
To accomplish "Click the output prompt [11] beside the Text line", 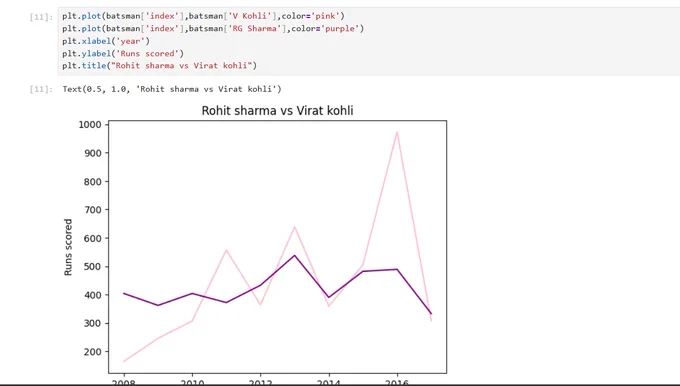I will tap(41, 89).
